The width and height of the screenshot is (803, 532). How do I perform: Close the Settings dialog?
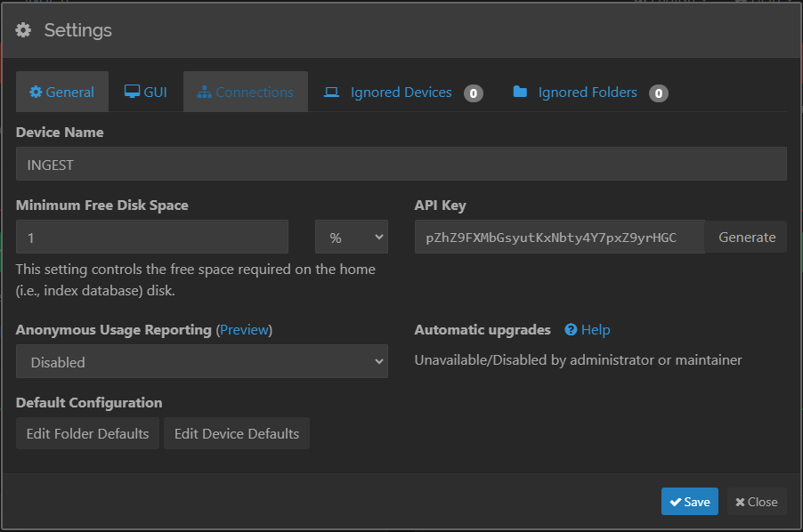pos(756,502)
